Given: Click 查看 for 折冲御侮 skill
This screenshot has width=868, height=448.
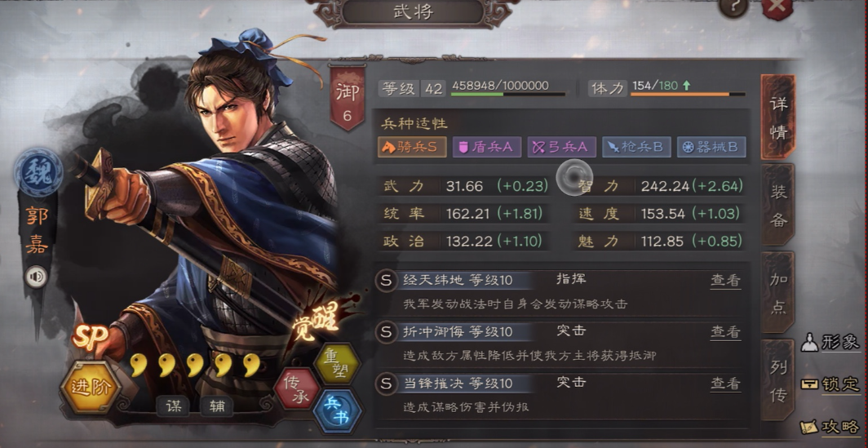Looking at the screenshot, I should 726,331.
